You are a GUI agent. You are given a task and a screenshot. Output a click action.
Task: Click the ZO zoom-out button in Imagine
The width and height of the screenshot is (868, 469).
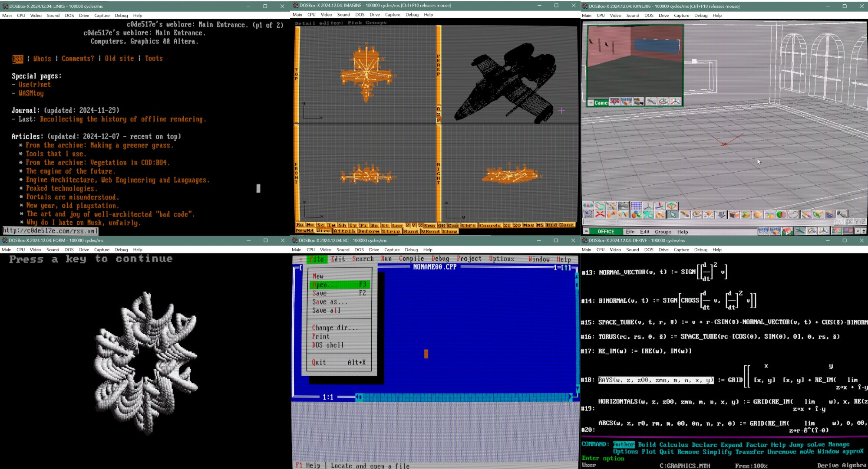(x=518, y=225)
